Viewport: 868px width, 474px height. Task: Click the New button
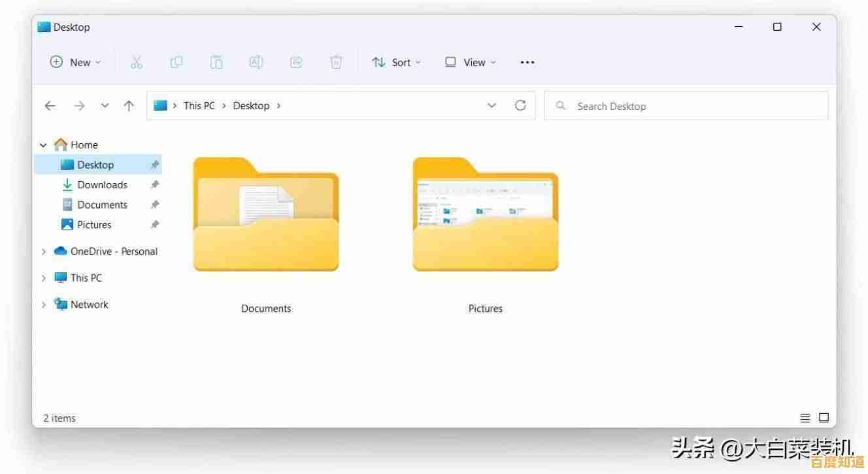coord(76,62)
